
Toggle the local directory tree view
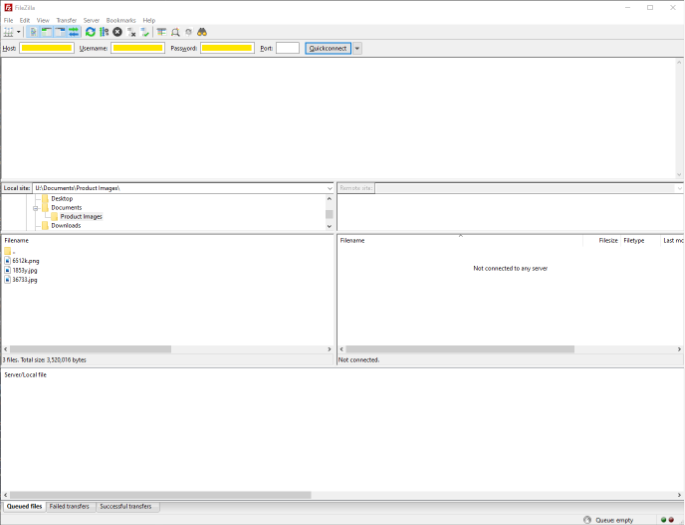[46, 32]
